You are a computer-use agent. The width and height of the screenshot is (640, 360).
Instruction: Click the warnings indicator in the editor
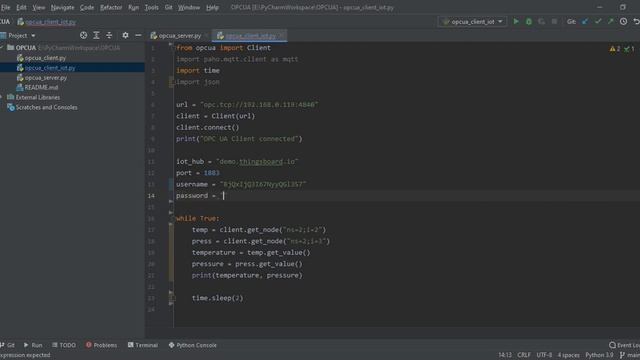[x=615, y=49]
